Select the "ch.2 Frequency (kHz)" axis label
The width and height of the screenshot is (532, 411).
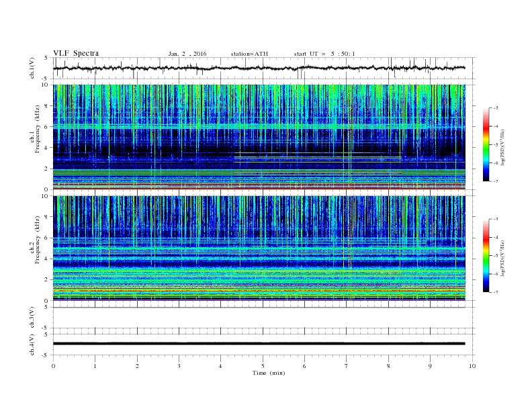(34, 240)
